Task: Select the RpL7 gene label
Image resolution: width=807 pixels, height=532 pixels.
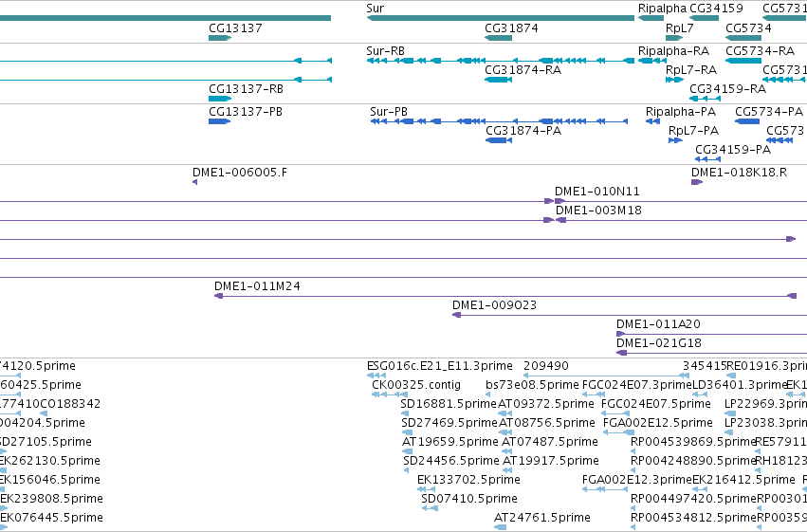Action: (x=679, y=28)
